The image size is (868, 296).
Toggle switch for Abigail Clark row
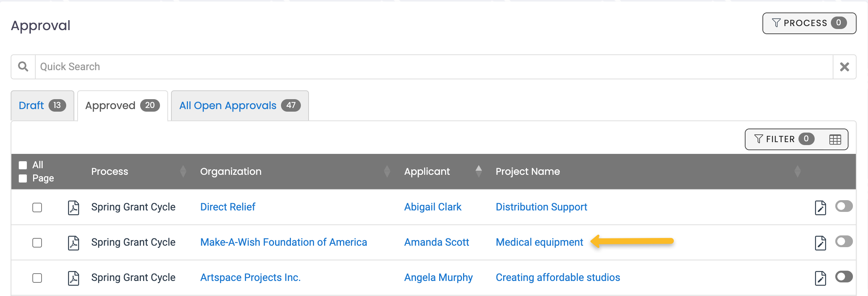click(844, 206)
